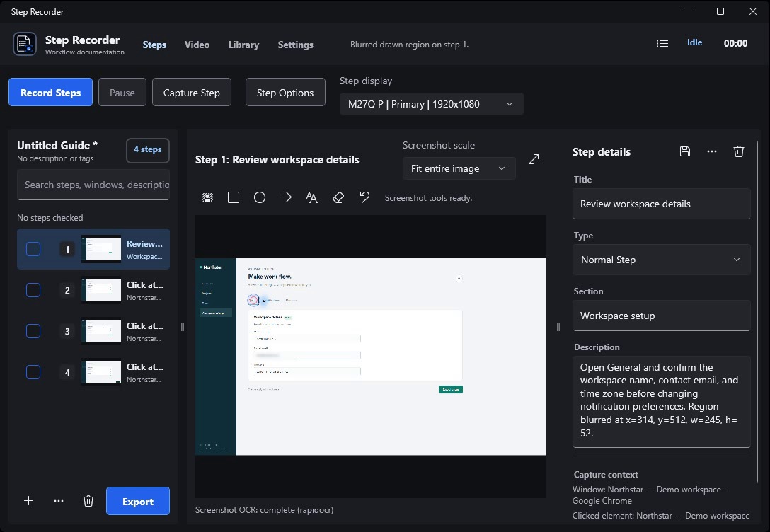Undo the last screenshot annotation

364,198
